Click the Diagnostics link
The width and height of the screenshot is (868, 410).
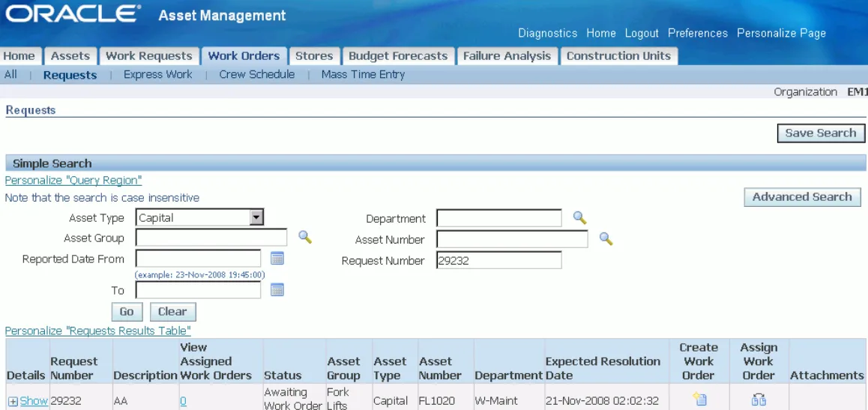[x=547, y=33]
